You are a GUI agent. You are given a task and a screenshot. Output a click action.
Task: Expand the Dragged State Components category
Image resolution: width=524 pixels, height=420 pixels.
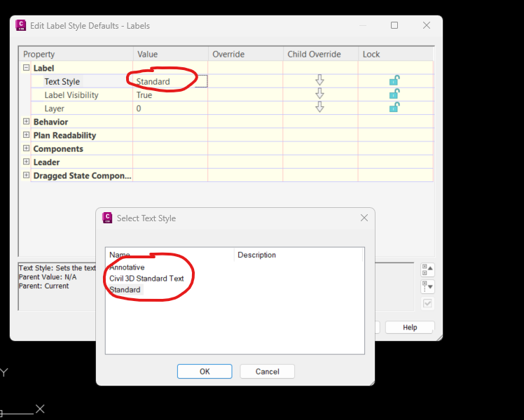[x=26, y=175]
